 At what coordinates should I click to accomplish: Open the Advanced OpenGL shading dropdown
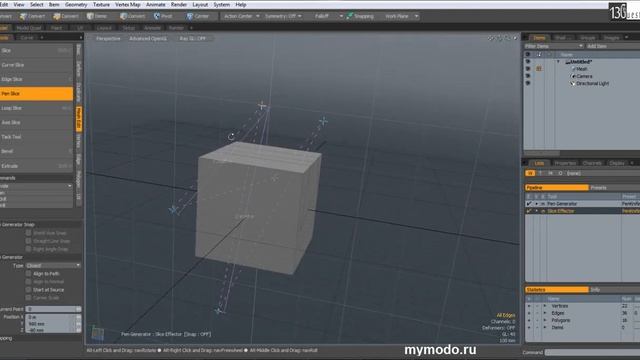[148, 38]
